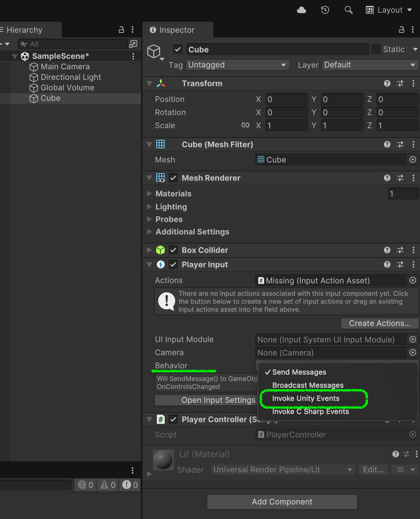Click the Create Actions button
Screen dimensions: 420x519
point(380,323)
